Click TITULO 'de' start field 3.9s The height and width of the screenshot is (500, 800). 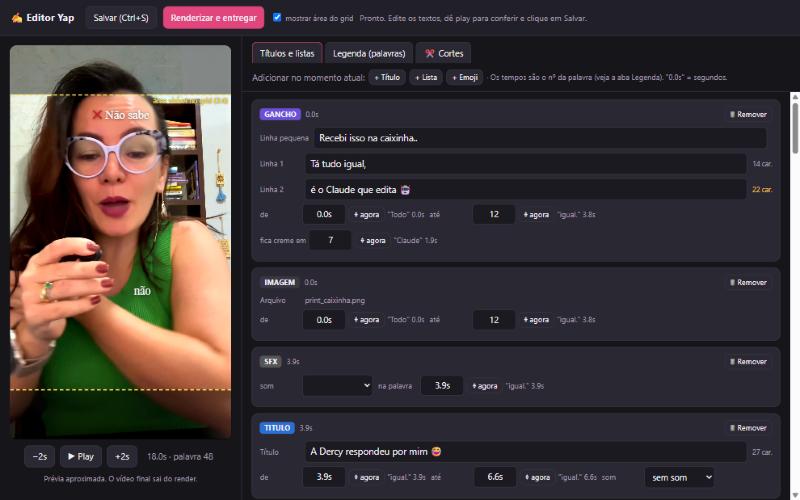(324, 477)
